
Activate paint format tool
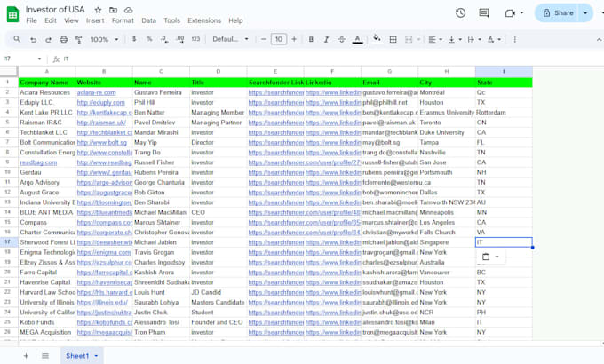(78, 39)
